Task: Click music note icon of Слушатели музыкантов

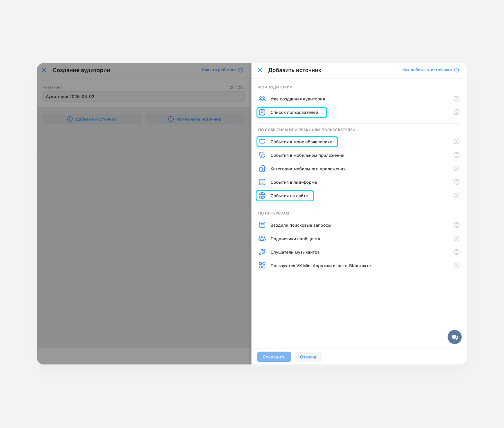Action: coord(262,252)
